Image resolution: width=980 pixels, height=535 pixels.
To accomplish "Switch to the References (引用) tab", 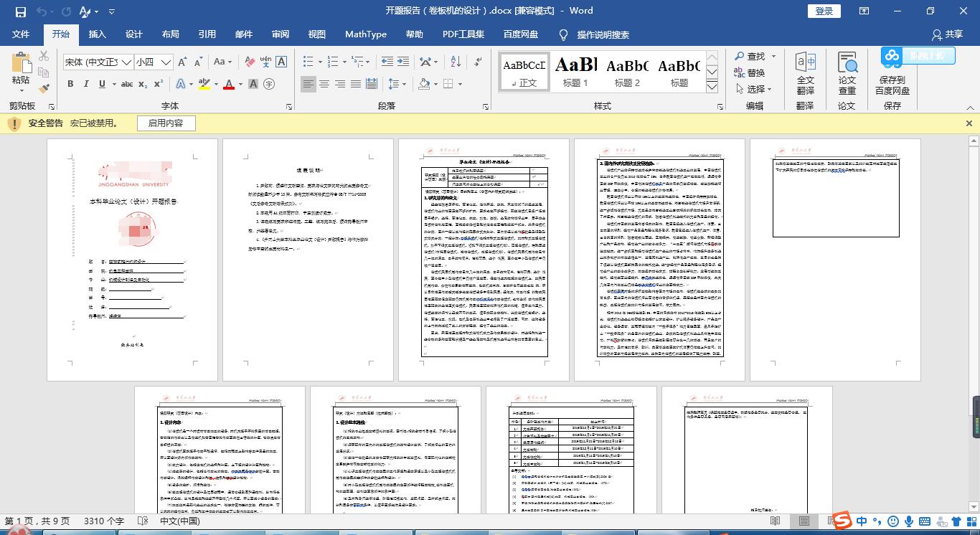I will pos(207,34).
